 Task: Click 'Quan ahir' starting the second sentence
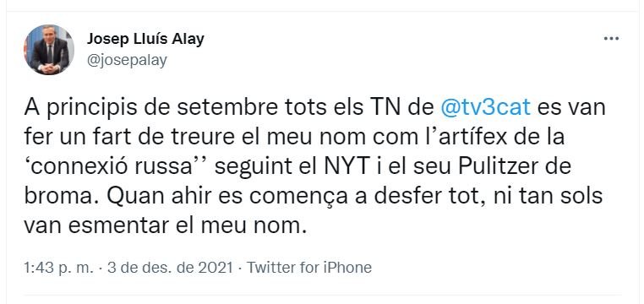[160, 197]
